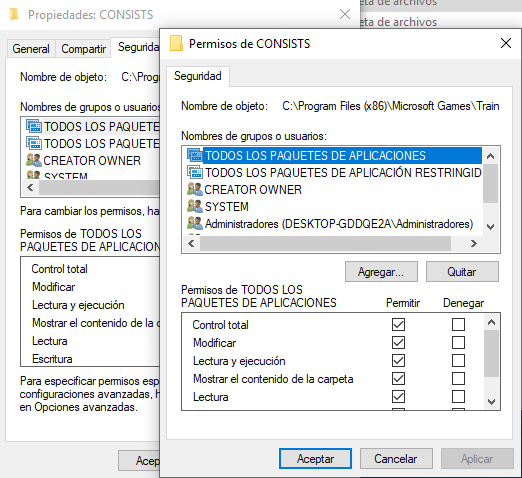The height and width of the screenshot is (478, 522).
Task: Select the restricted application packages group icon
Action: (x=195, y=173)
